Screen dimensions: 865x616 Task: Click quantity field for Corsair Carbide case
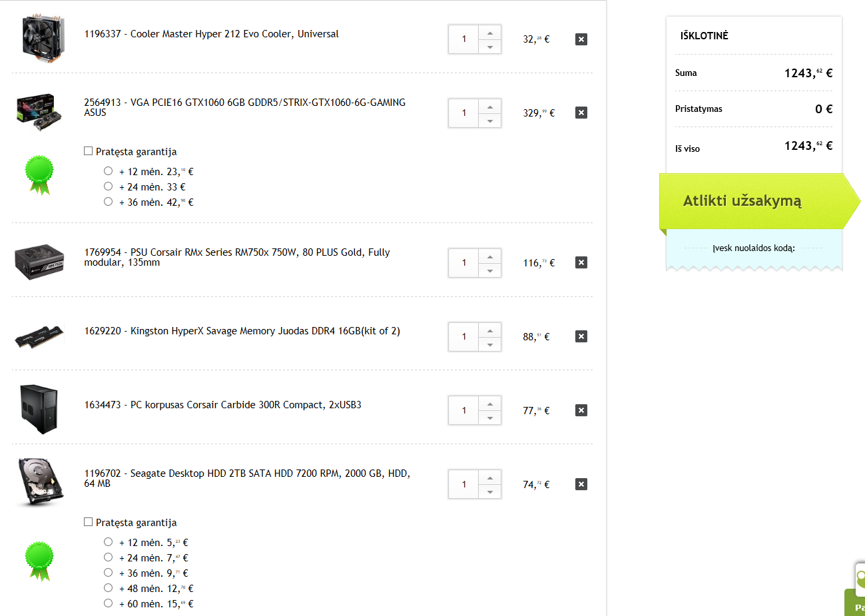[x=464, y=411]
